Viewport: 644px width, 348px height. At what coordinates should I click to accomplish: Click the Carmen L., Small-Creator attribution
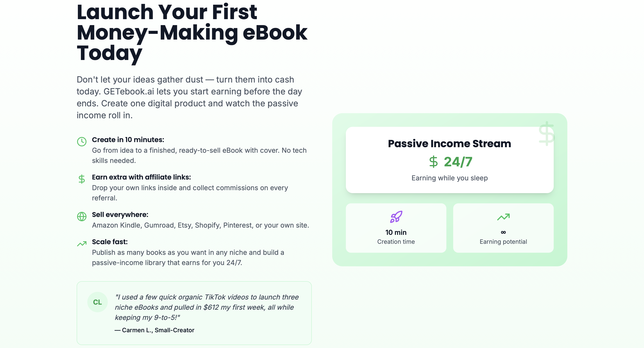[154, 330]
